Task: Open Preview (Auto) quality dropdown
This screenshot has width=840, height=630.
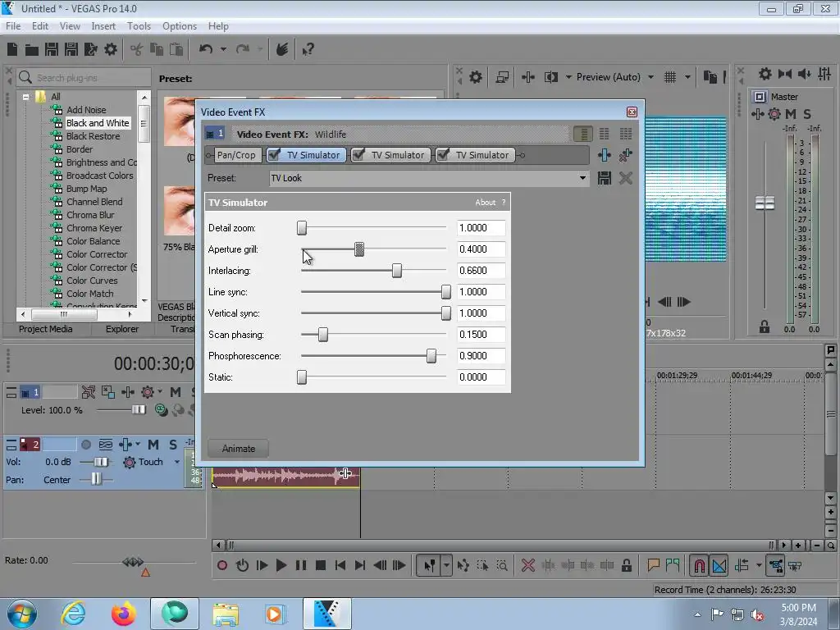Action: click(651, 77)
